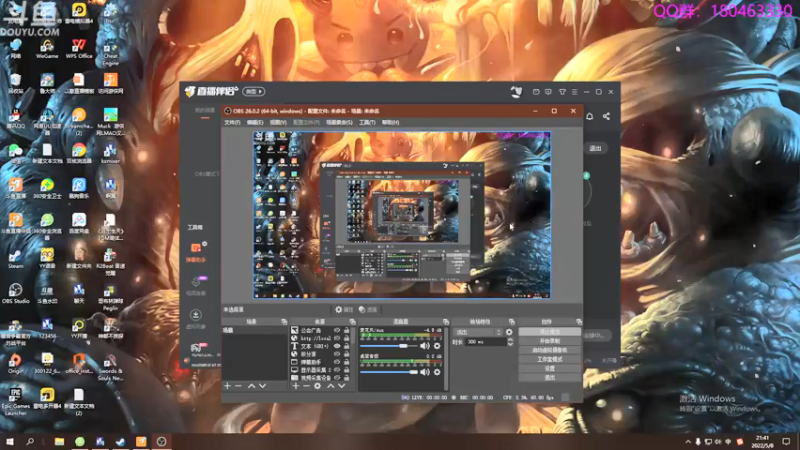
Task: Remove selected source with minus icon
Action: pos(307,386)
